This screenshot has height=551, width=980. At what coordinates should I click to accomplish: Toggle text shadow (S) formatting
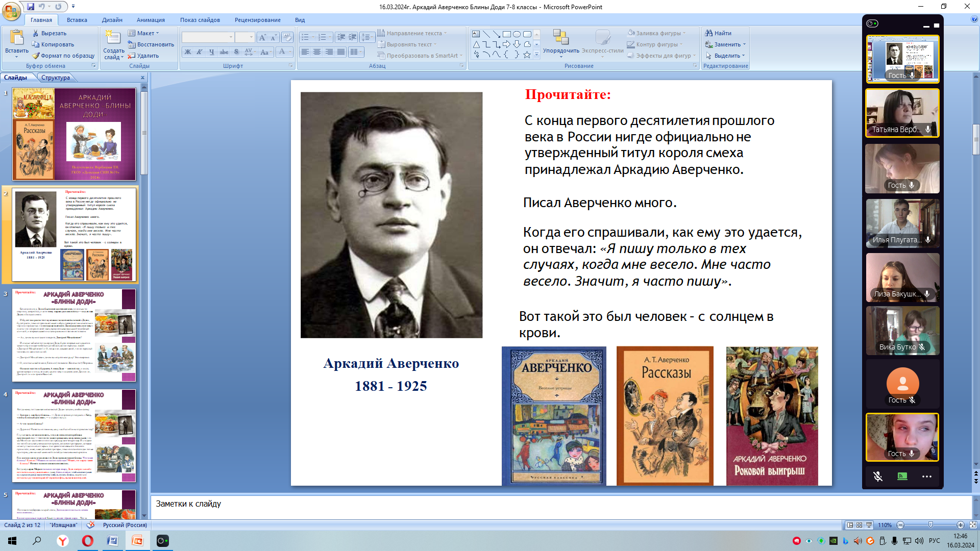tap(236, 52)
